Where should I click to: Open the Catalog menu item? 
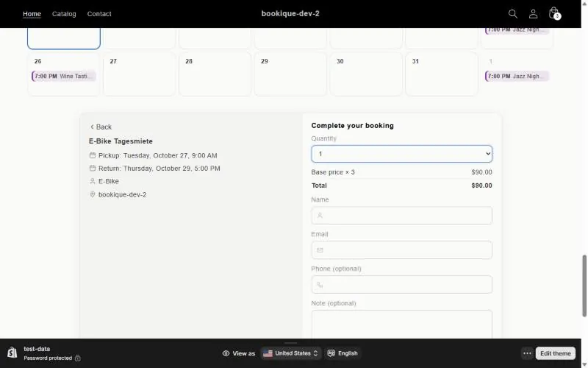tap(64, 14)
